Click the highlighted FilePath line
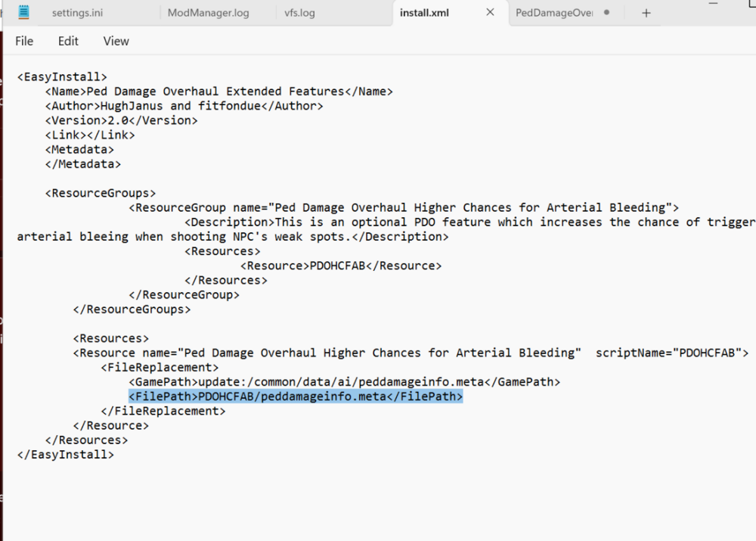 [x=295, y=396]
